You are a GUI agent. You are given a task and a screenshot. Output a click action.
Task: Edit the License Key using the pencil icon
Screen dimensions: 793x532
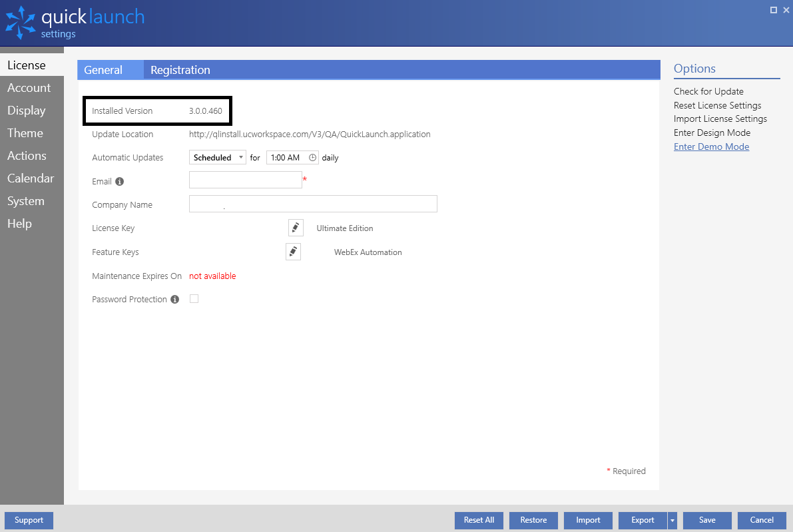click(295, 227)
